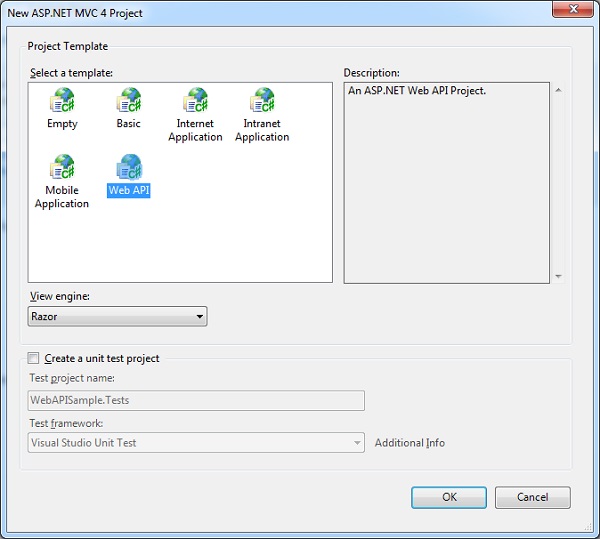
Task: Click the Web API template label
Action: point(129,190)
